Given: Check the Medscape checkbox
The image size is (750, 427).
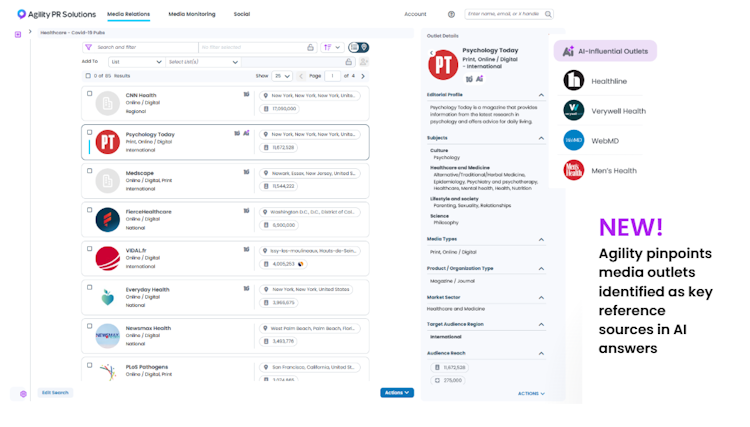Looking at the screenshot, I should click(x=89, y=171).
